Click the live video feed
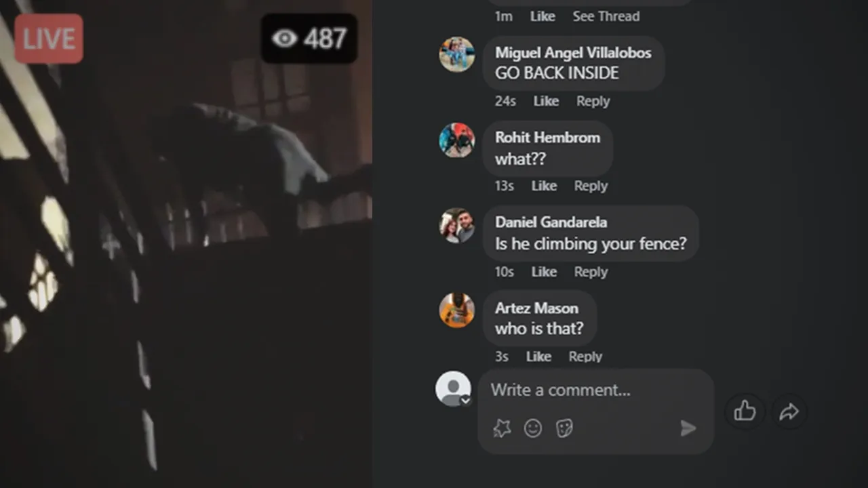This screenshot has height=488, width=868. click(186, 244)
